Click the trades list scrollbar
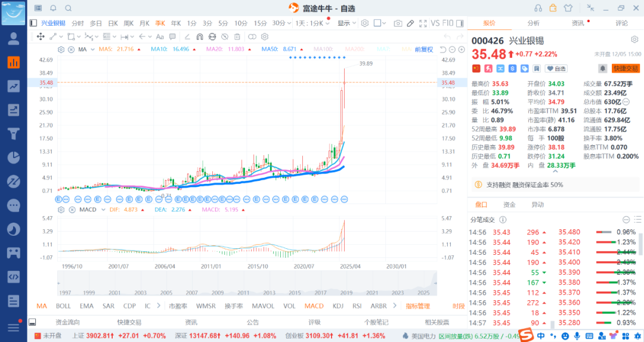The width and height of the screenshot is (644, 342). pos(640,244)
